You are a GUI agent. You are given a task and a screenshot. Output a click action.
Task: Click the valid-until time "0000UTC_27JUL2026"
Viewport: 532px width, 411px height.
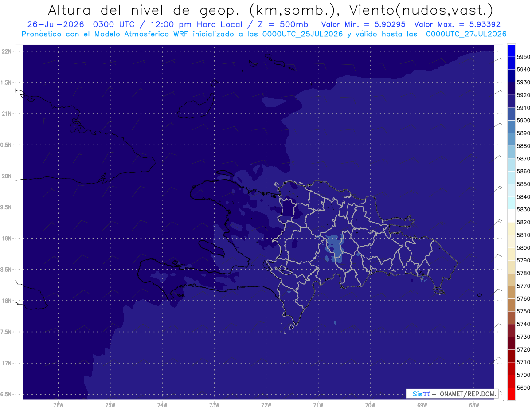(x=466, y=34)
